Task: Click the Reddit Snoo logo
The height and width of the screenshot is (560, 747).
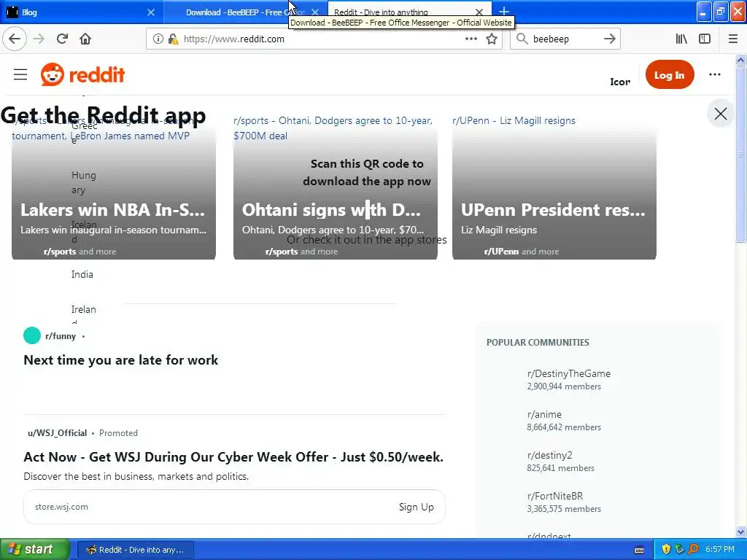Action: (x=52, y=74)
